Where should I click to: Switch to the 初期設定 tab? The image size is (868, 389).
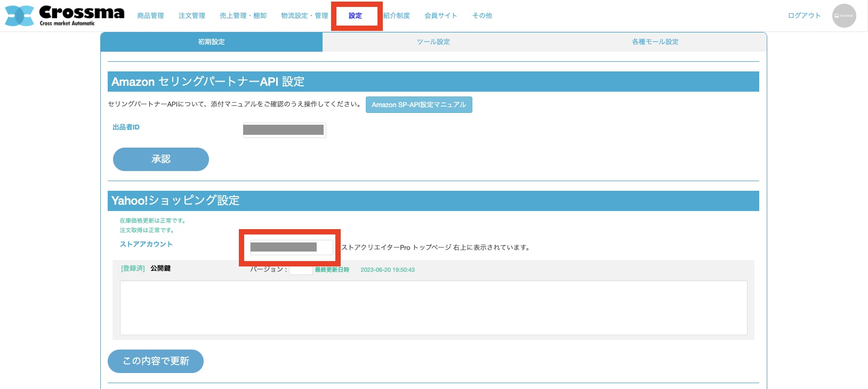point(212,42)
